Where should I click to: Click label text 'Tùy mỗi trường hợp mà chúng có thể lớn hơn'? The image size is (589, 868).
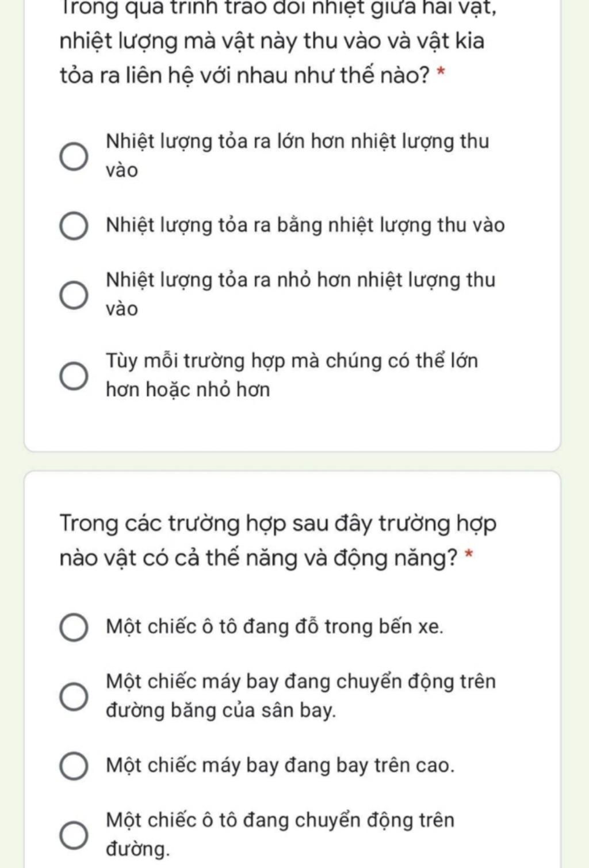pyautogui.click(x=292, y=375)
